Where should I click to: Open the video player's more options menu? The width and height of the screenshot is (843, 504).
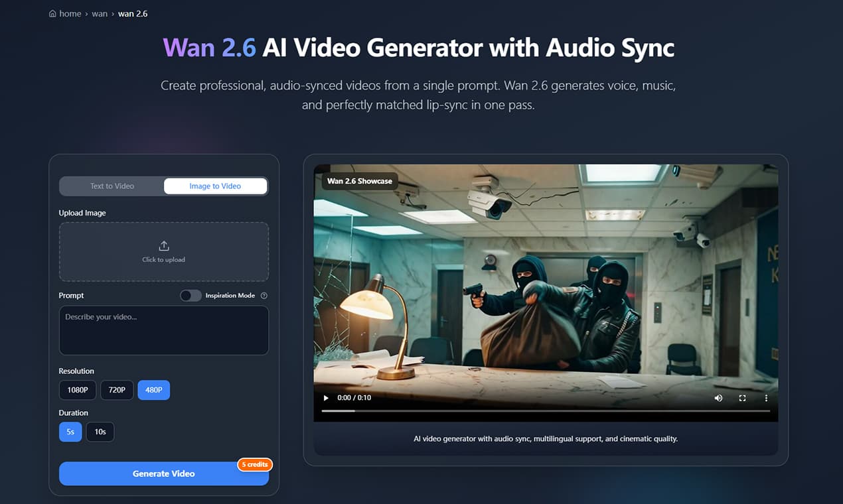pos(766,397)
